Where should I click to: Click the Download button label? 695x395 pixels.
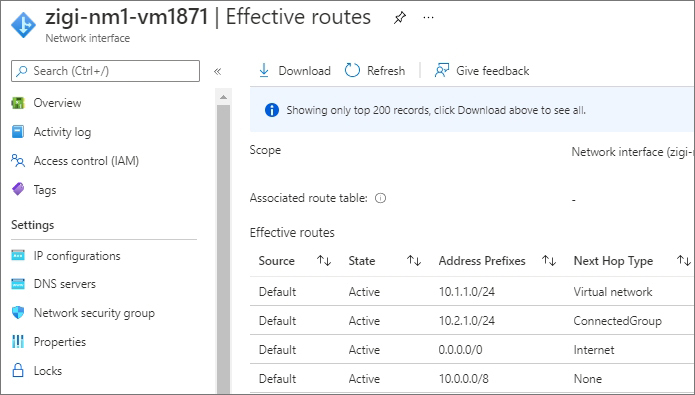[305, 71]
